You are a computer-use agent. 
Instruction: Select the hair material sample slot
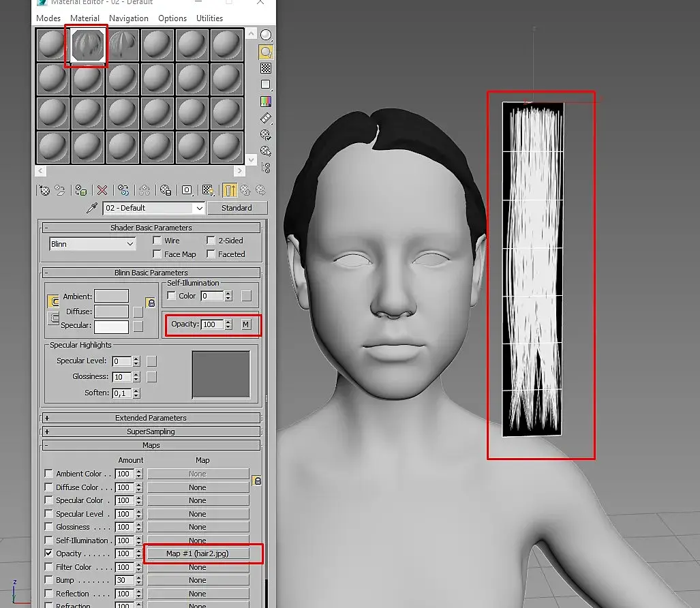pyautogui.click(x=87, y=44)
